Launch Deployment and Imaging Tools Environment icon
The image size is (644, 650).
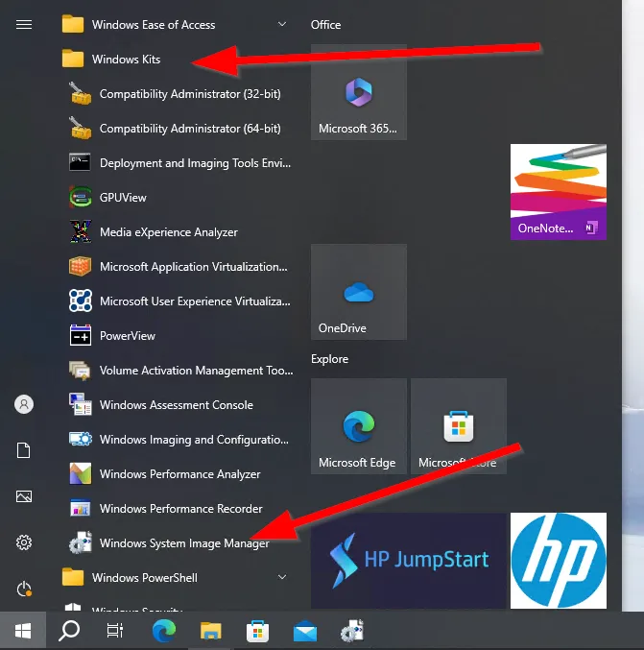tap(80, 162)
